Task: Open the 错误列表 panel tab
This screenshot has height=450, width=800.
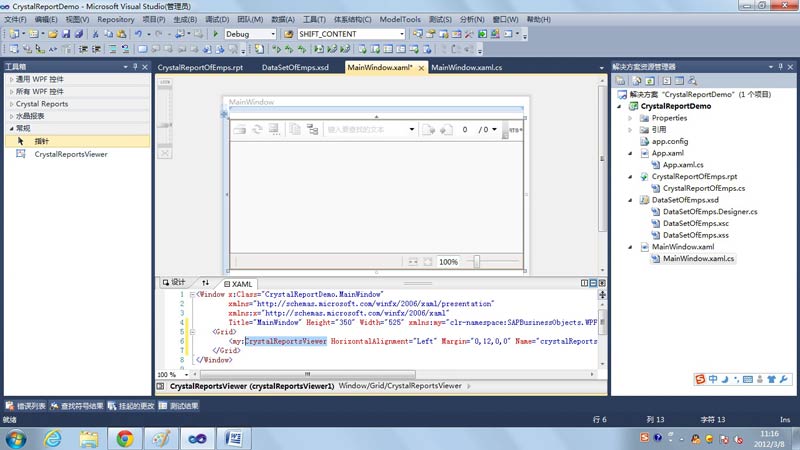Action: click(26, 406)
